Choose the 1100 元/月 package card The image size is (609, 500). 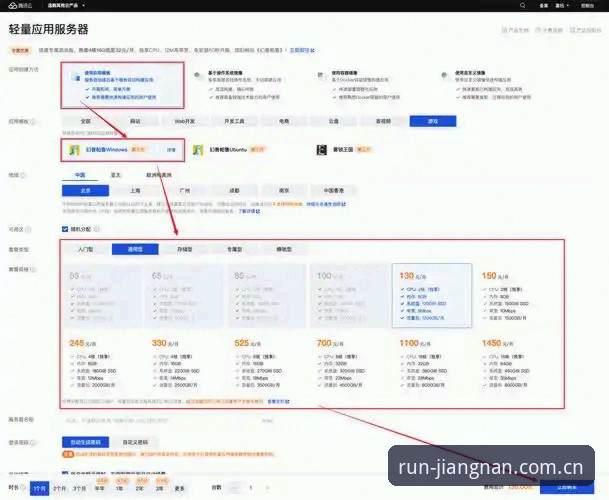point(433,364)
